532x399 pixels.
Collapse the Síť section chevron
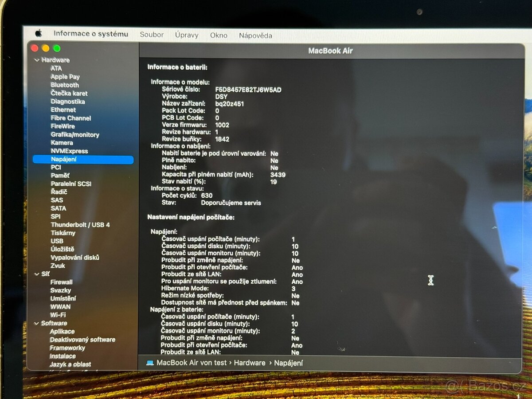(x=36, y=274)
